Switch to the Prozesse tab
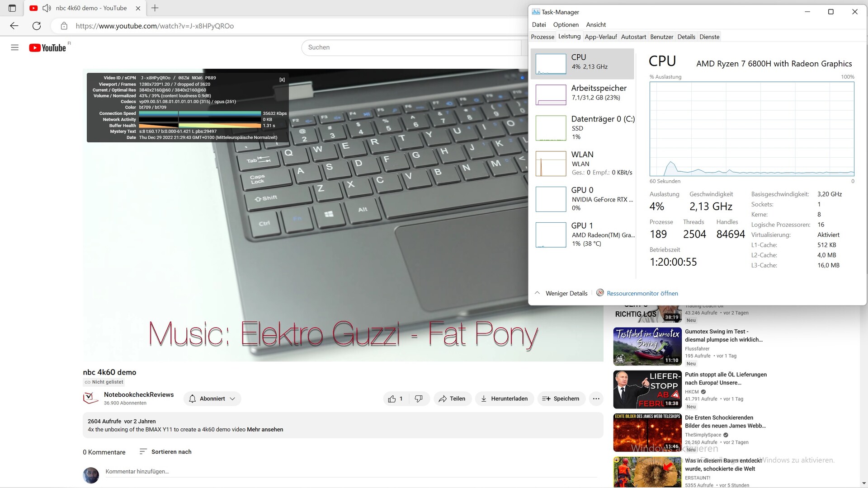This screenshot has width=868, height=488. [x=542, y=37]
